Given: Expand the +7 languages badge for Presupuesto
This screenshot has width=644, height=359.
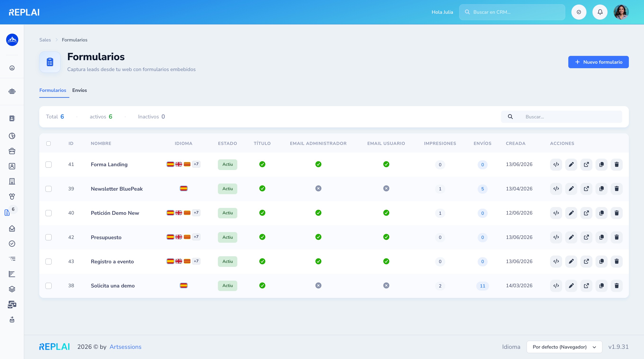Looking at the screenshot, I should pos(196,237).
